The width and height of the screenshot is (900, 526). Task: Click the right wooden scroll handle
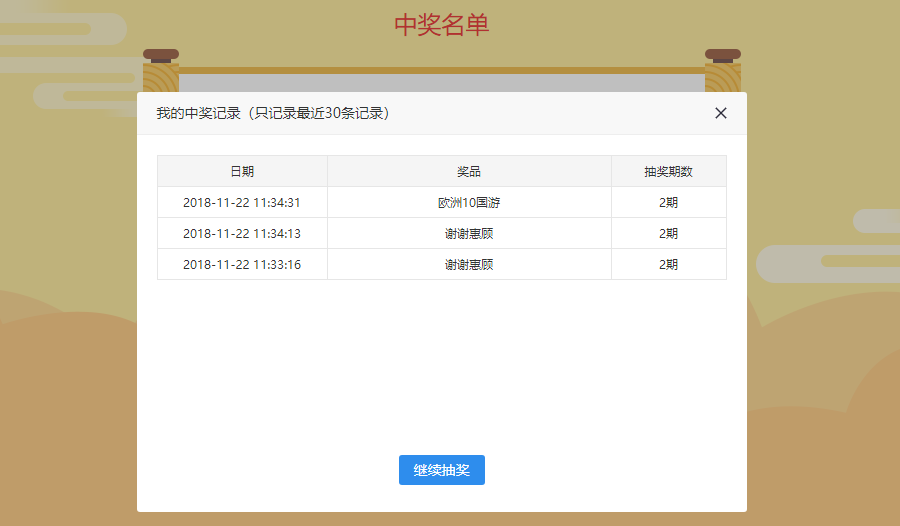tap(722, 70)
